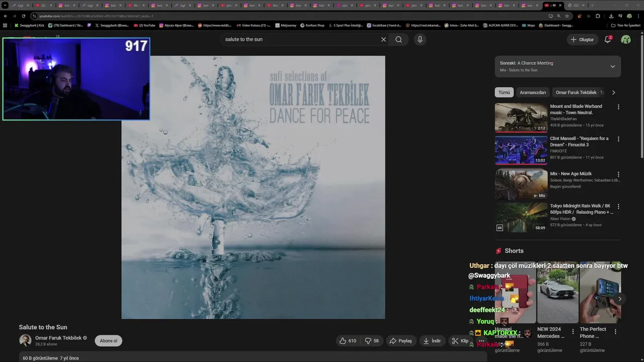Click the Dance for Peace video player

pos(253,187)
